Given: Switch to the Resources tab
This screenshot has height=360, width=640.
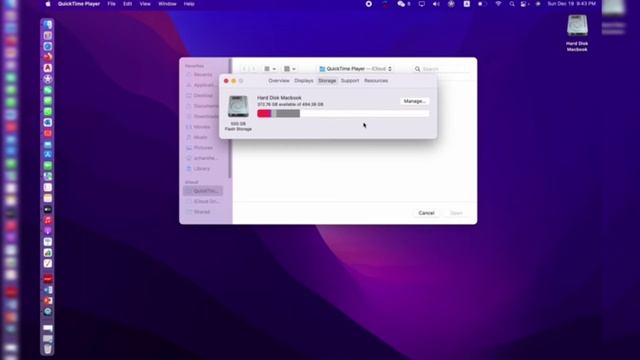Looking at the screenshot, I should [376, 81].
